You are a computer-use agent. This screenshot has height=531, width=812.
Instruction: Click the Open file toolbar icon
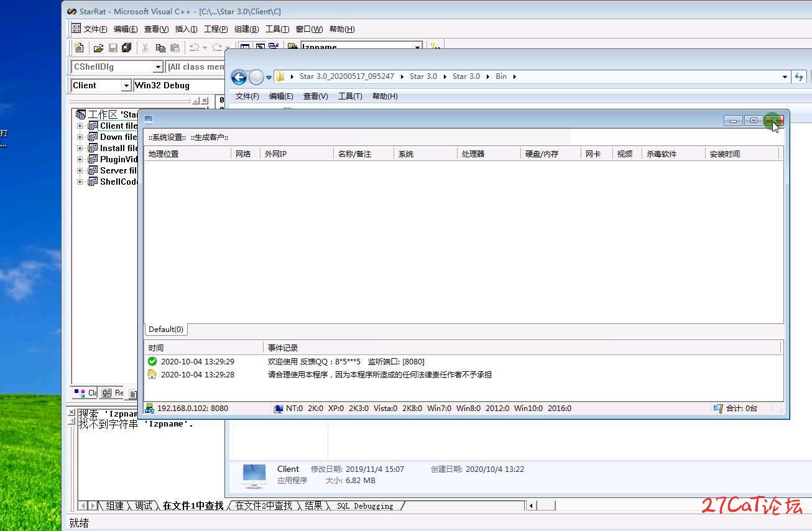98,47
